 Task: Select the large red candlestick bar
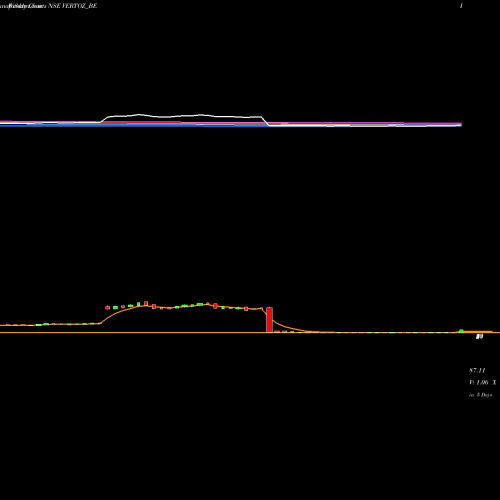pos(269,320)
